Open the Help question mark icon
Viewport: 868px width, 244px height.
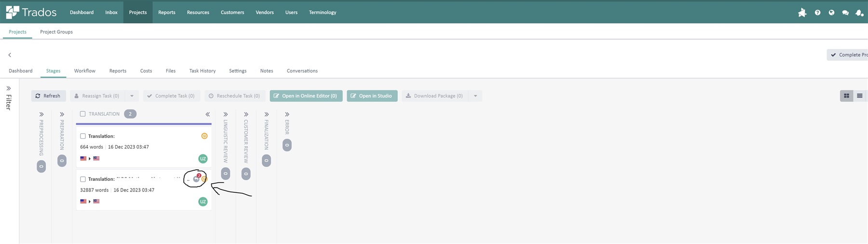(x=817, y=13)
